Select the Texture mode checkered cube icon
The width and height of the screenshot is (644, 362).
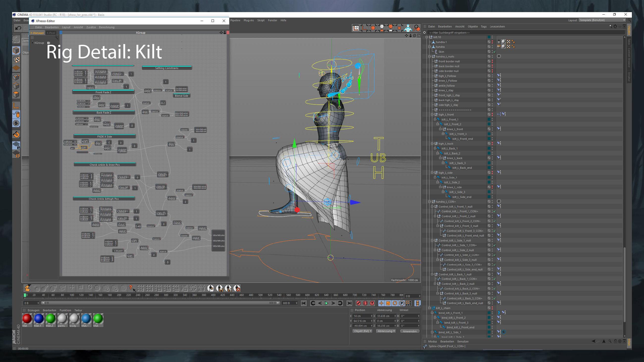16,59
